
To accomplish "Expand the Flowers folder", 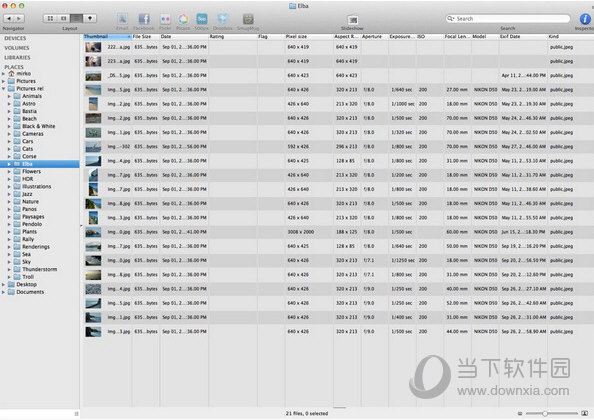I will (x=9, y=172).
